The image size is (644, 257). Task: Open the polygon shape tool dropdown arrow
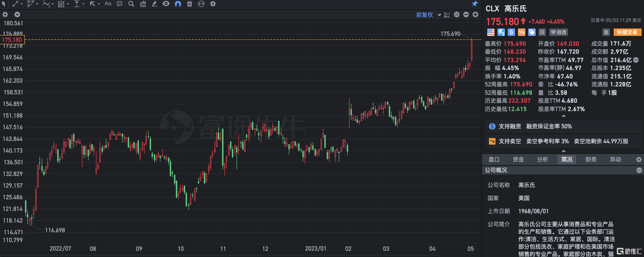(37, 4)
